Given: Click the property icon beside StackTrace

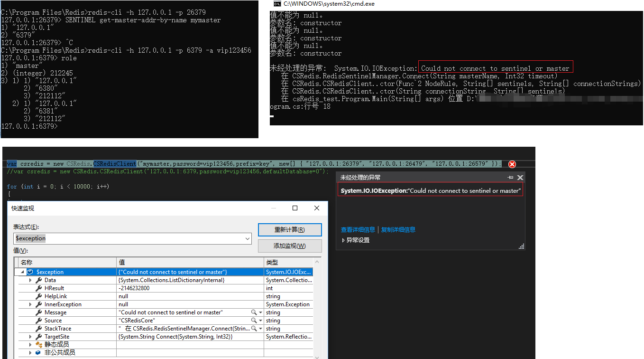Looking at the screenshot, I should (x=39, y=328).
